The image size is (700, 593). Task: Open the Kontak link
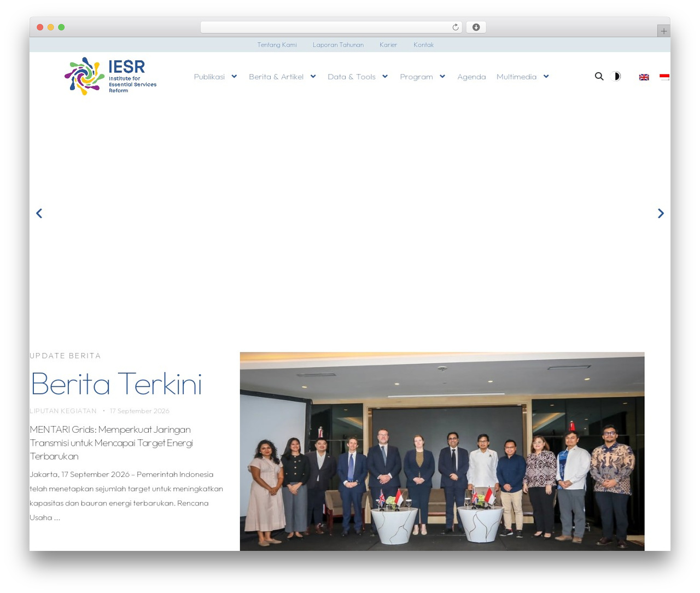pyautogui.click(x=424, y=45)
